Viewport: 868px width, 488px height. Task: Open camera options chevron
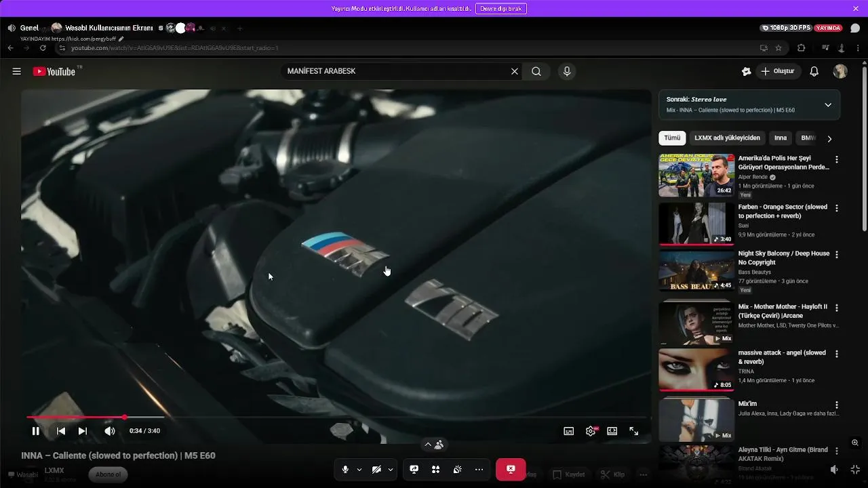[x=391, y=470]
